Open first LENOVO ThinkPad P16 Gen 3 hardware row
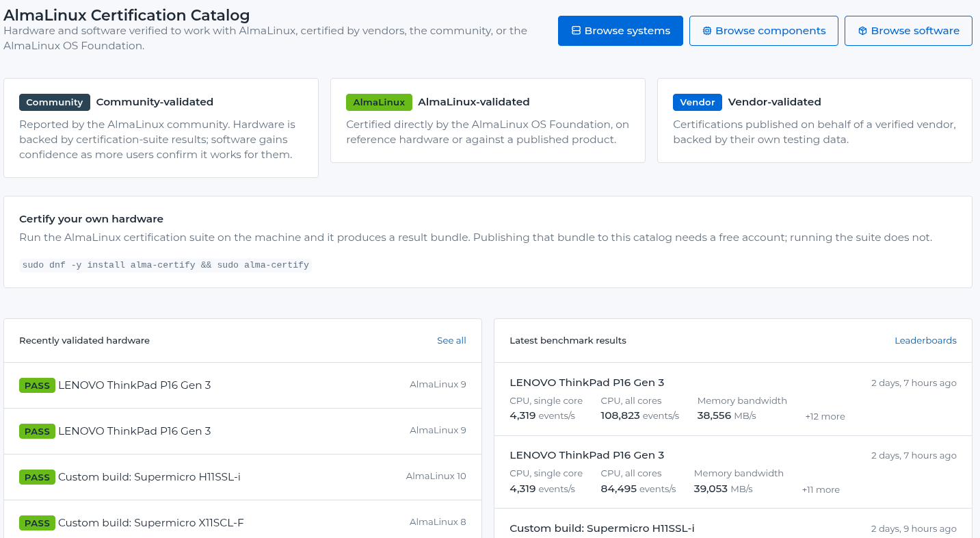This screenshot has width=980, height=538. [243, 385]
